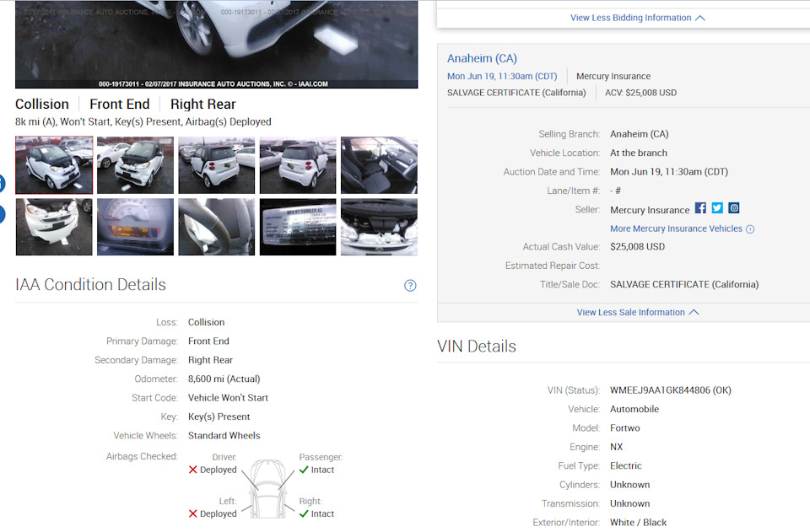The image size is (810, 532).
Task: Click the Model Fortwo value
Action: click(625, 427)
